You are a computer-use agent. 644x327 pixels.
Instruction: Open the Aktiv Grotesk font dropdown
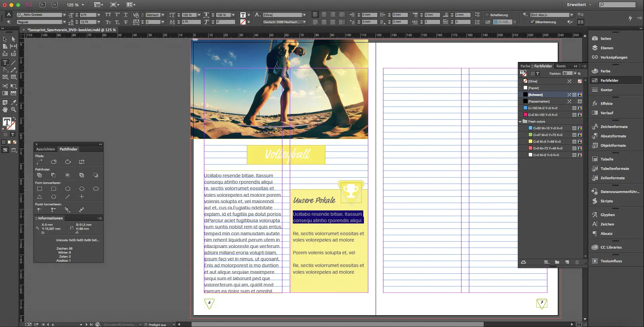64,15
